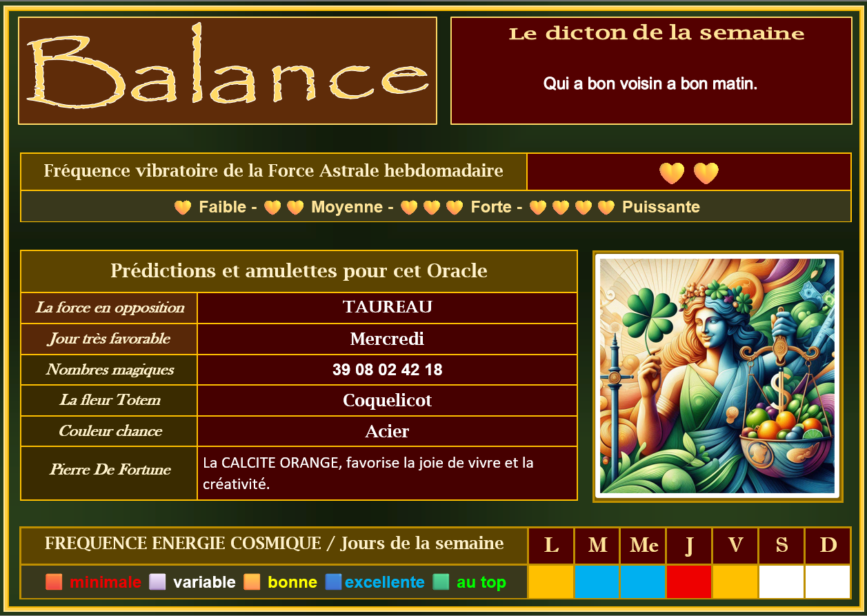Click the Nombres magiques value 39 08 02 42 18

point(387,370)
